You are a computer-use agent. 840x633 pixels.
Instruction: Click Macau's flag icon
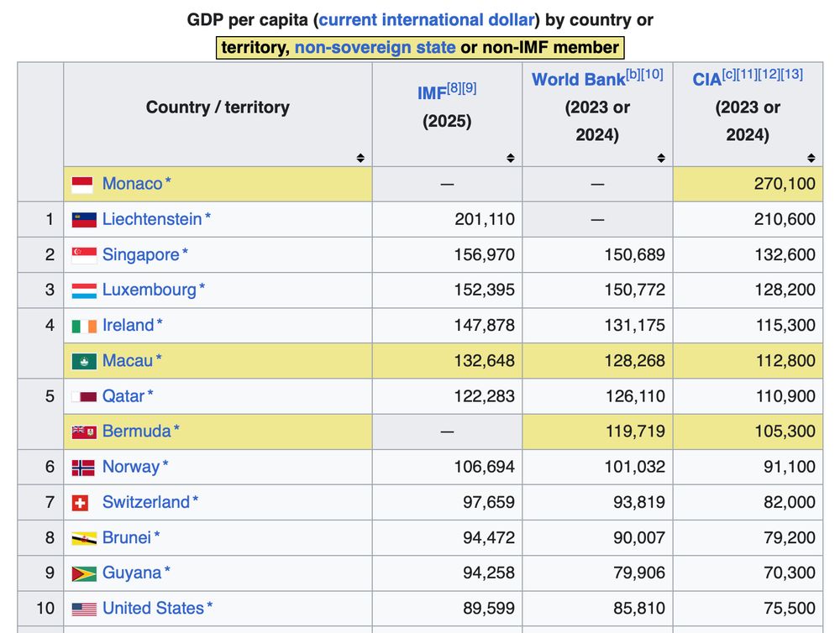click(82, 360)
